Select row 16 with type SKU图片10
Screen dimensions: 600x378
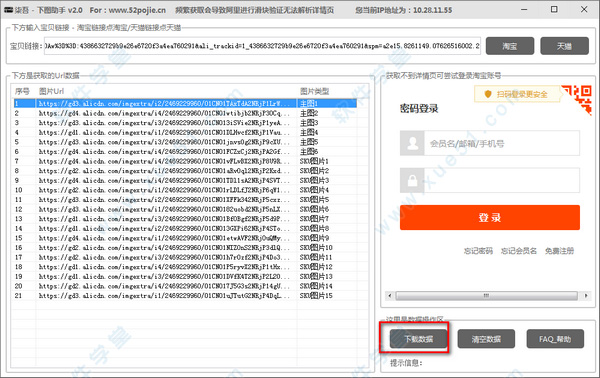coord(185,248)
